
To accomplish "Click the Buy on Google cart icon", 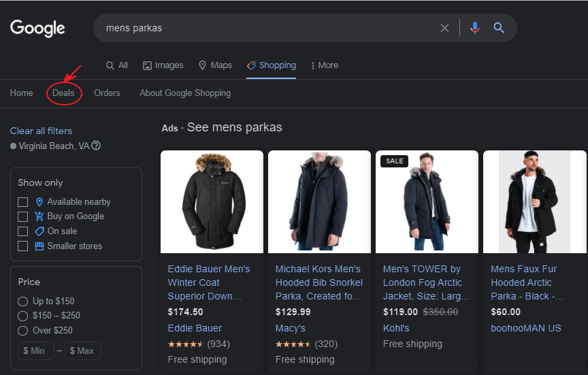I will coord(39,216).
